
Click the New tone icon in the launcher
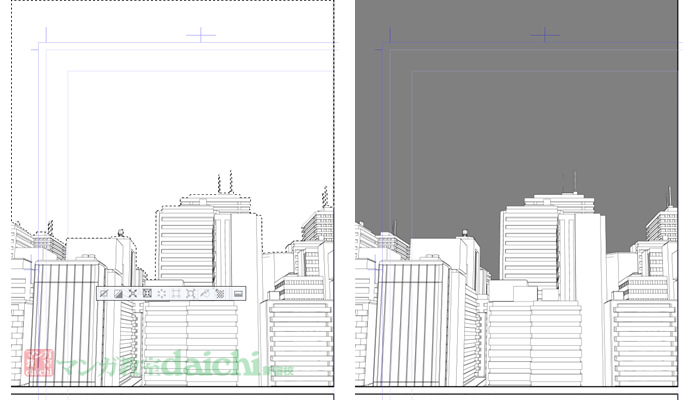click(221, 293)
